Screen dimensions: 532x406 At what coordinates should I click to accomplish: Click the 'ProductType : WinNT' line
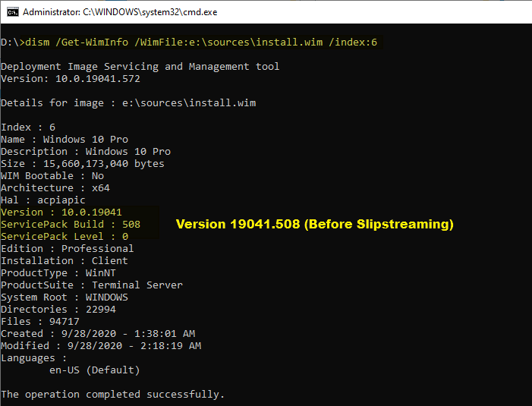click(x=58, y=273)
